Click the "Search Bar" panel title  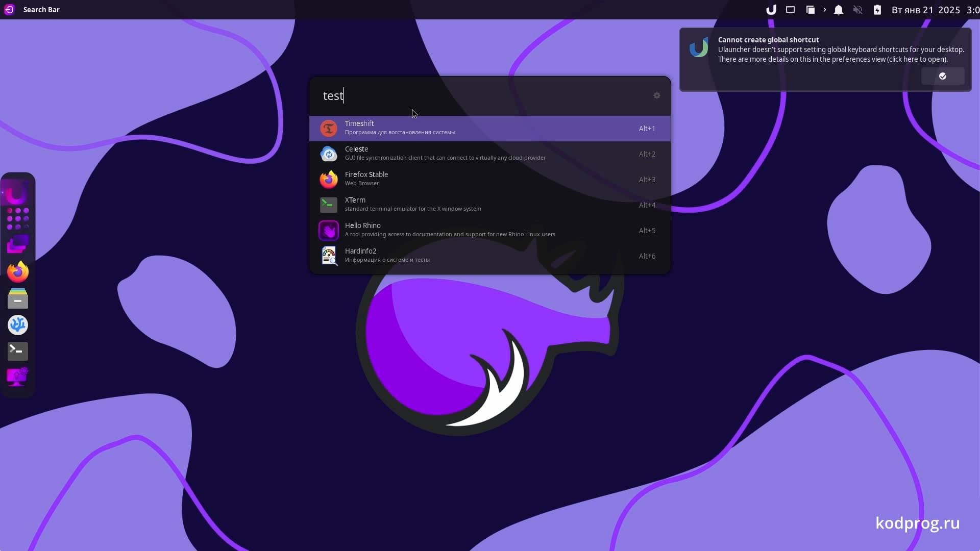point(41,10)
